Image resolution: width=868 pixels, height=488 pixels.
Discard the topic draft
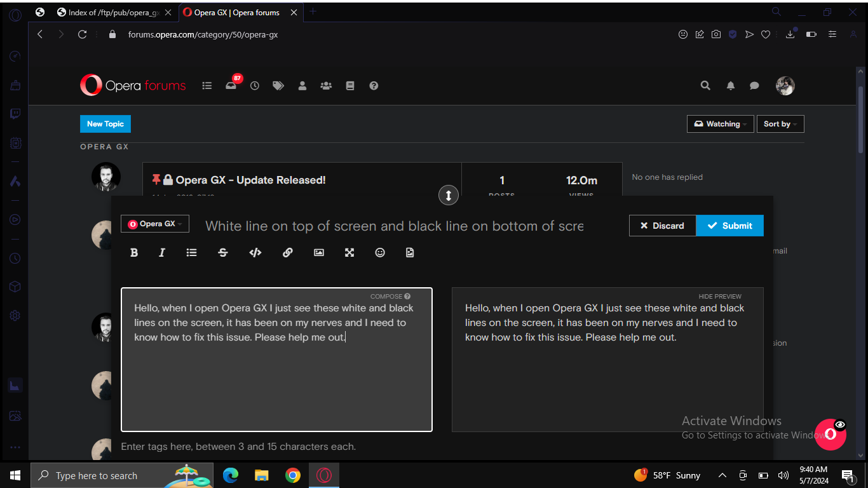(x=663, y=226)
